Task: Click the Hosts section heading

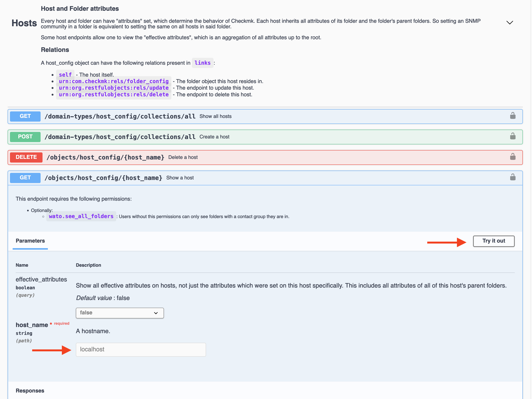Action: [24, 23]
